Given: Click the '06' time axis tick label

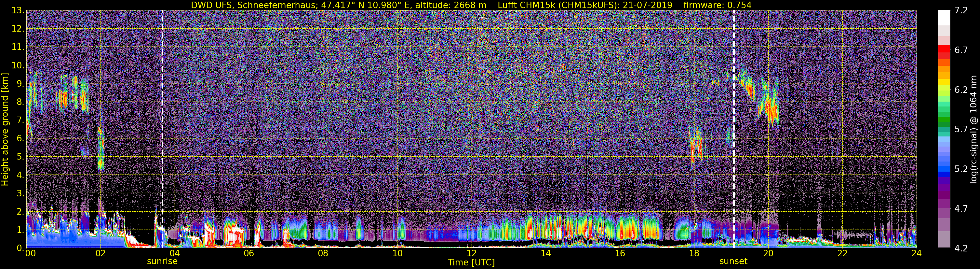Looking at the screenshot, I should 249,253.
